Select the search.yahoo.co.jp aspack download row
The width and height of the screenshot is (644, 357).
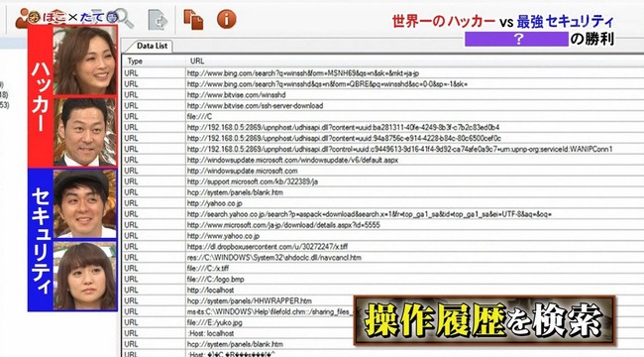tap(383, 214)
